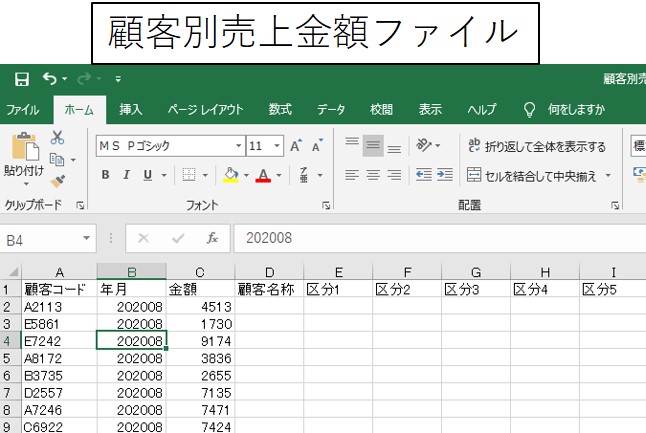Toggle wrap text (折り返して全体を表示する)

click(x=537, y=146)
